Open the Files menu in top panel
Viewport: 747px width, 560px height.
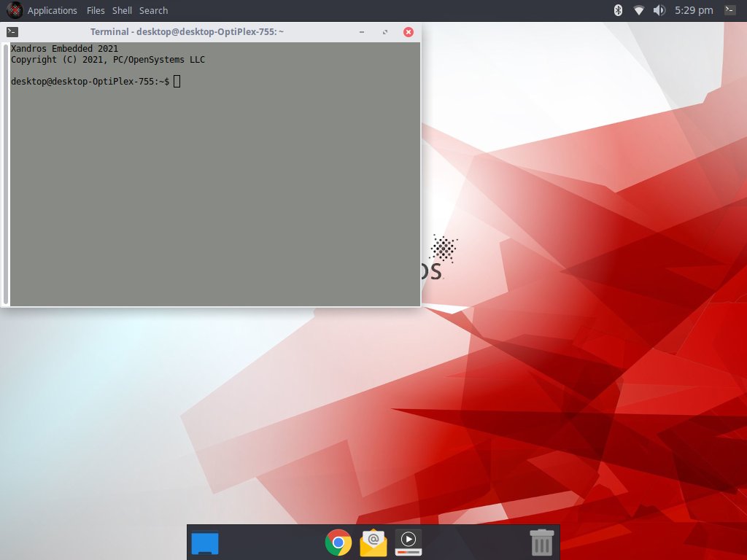[96, 10]
